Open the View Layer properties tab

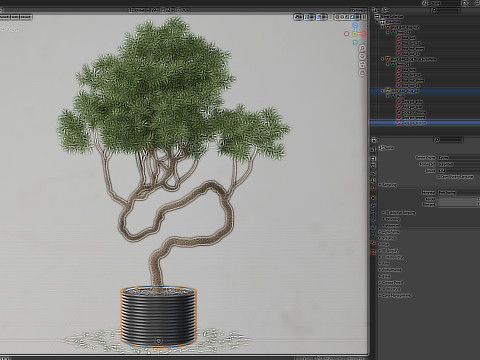click(373, 173)
